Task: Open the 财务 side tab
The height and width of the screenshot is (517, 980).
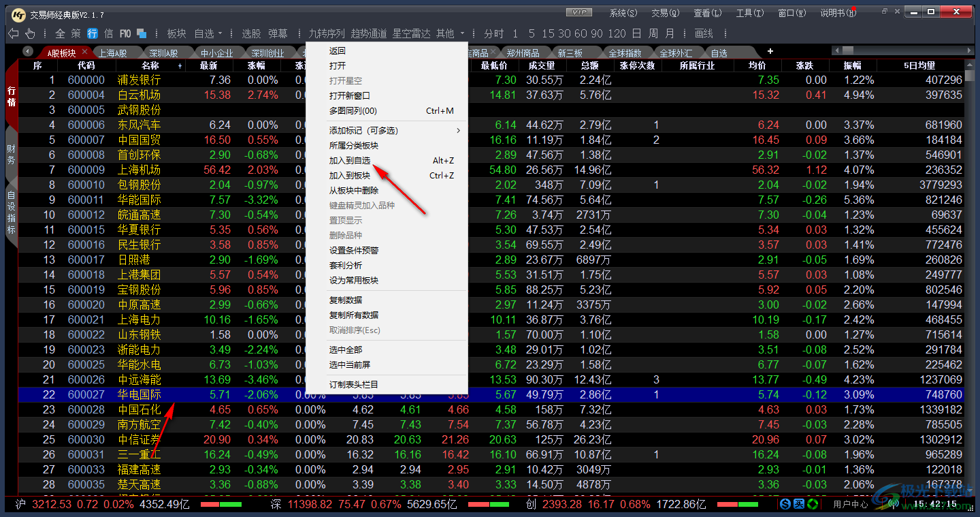Action: pos(11,155)
